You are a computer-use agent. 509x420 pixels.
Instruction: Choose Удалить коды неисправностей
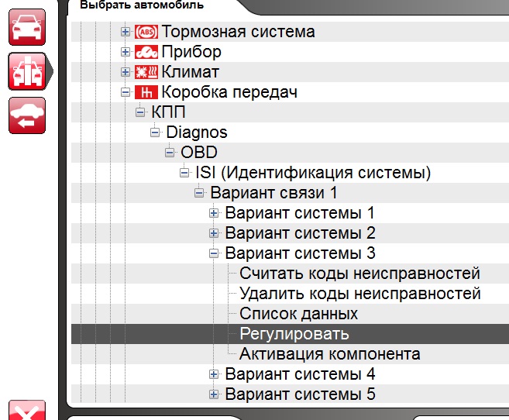pos(360,294)
